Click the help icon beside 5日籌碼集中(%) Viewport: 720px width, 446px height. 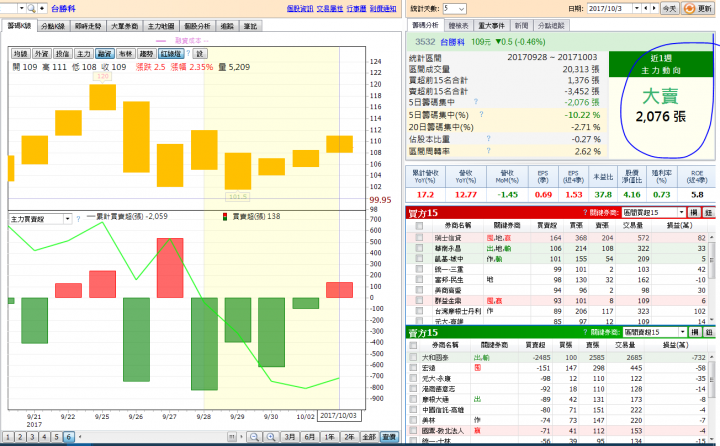click(x=481, y=114)
